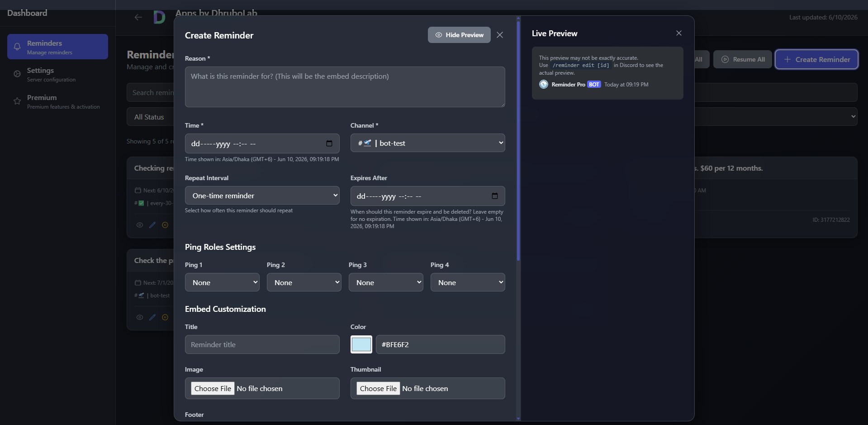Open Reminders in the sidebar
The height and width of the screenshot is (425, 868).
click(57, 47)
